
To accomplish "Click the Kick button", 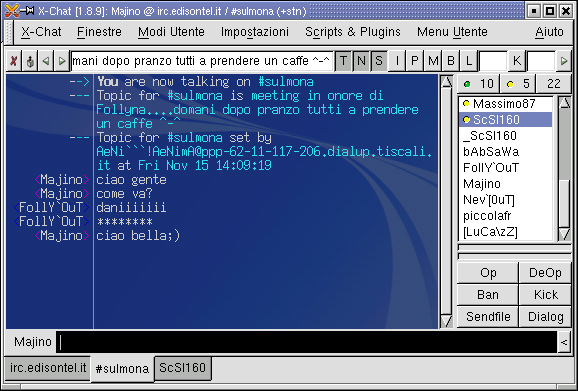I will 545,295.
